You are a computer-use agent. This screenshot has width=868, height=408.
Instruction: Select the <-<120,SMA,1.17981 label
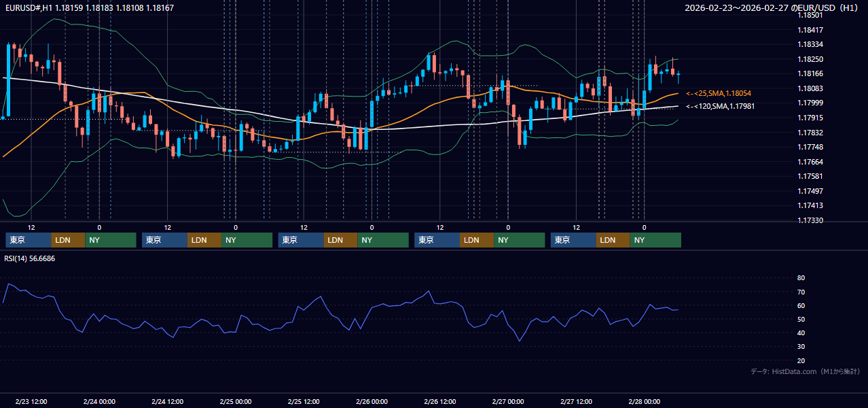pos(720,106)
